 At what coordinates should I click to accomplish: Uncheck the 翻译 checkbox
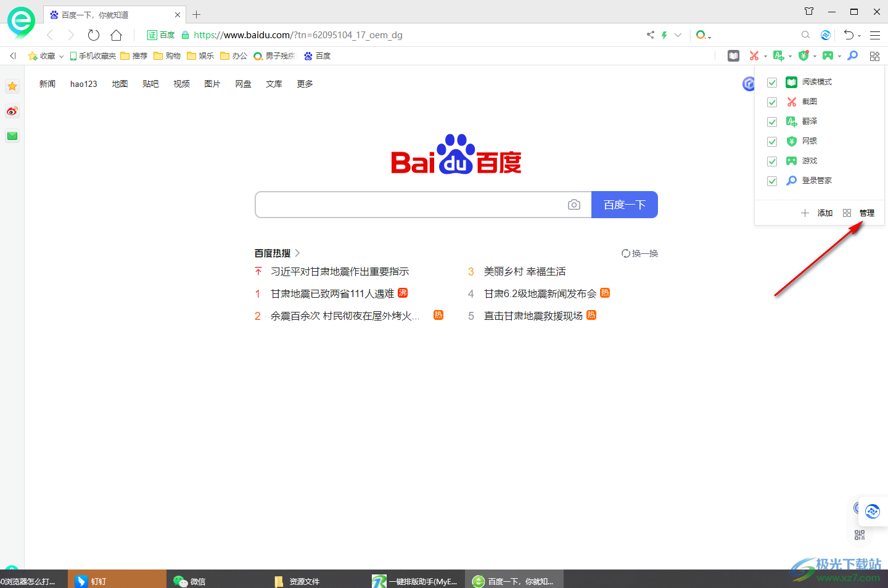tap(772, 122)
